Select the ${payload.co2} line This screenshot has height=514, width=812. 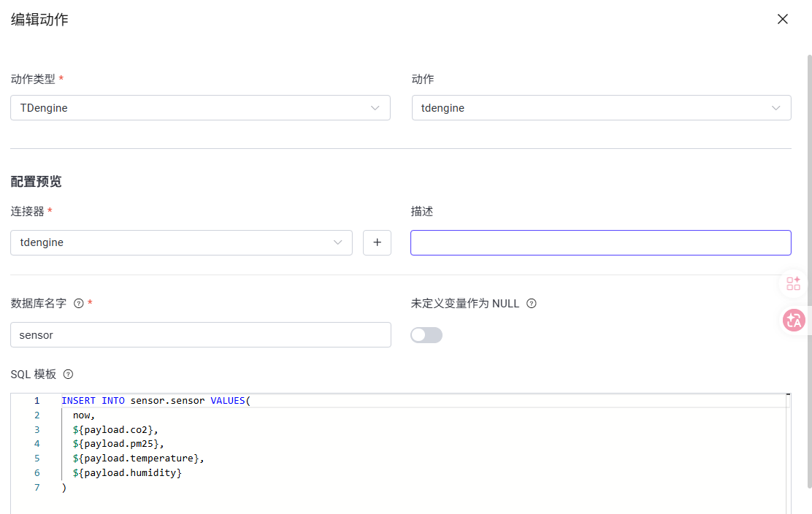[115, 429]
